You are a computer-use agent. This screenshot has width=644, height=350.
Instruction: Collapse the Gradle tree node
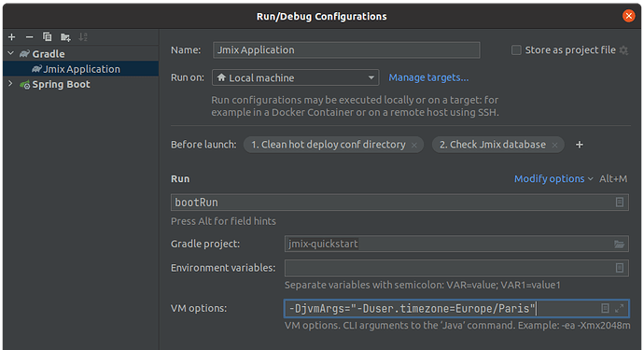tap(10, 53)
